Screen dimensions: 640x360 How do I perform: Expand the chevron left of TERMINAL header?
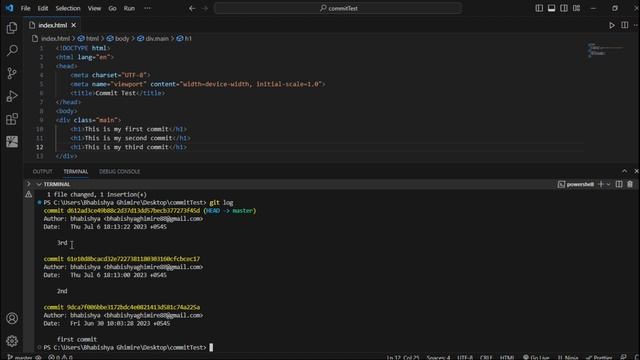pos(29,184)
